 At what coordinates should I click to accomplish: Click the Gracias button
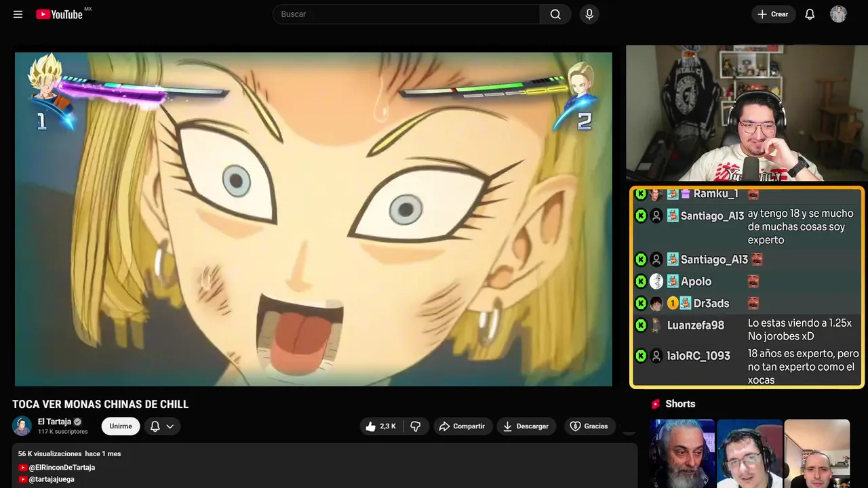589,426
